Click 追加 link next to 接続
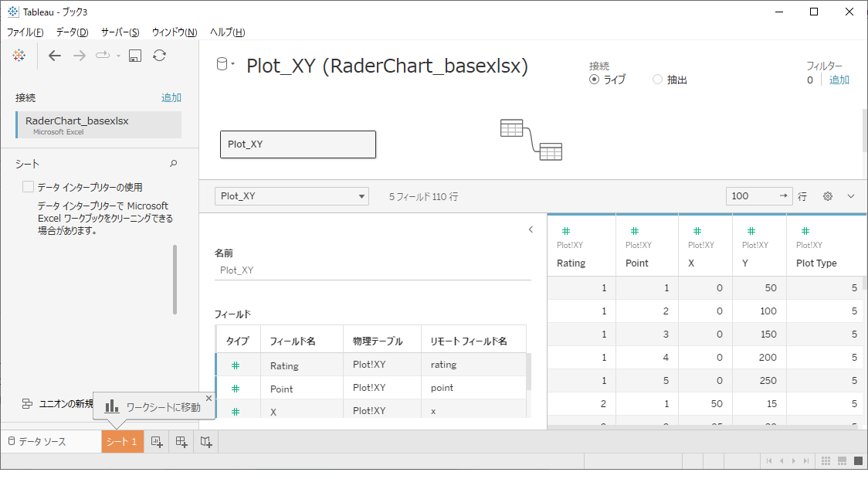The height and width of the screenshot is (479, 868). click(171, 97)
